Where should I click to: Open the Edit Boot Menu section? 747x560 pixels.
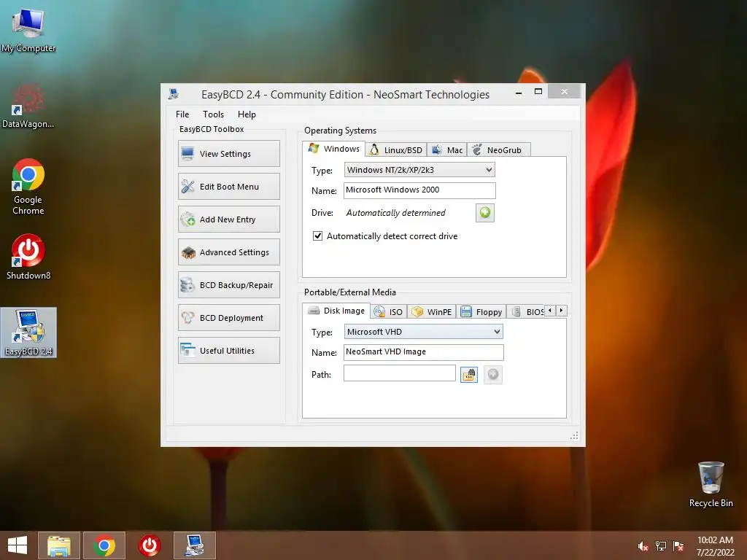tap(228, 187)
